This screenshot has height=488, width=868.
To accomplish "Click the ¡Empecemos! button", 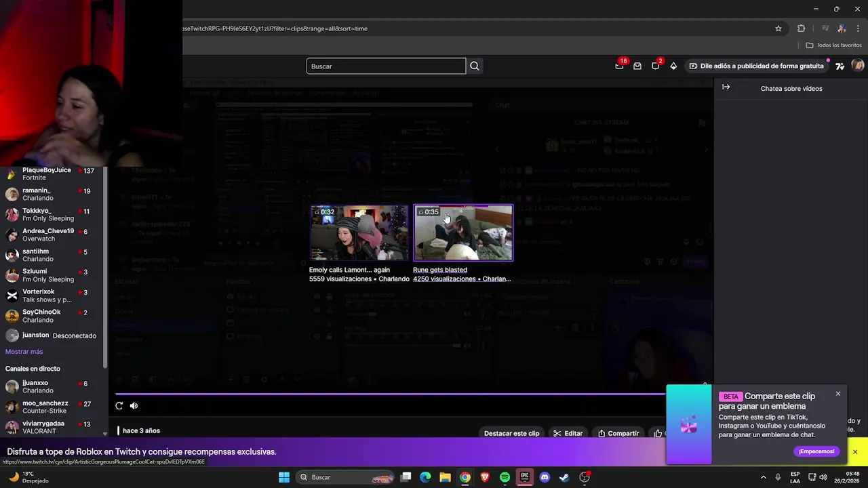I will click(x=816, y=451).
